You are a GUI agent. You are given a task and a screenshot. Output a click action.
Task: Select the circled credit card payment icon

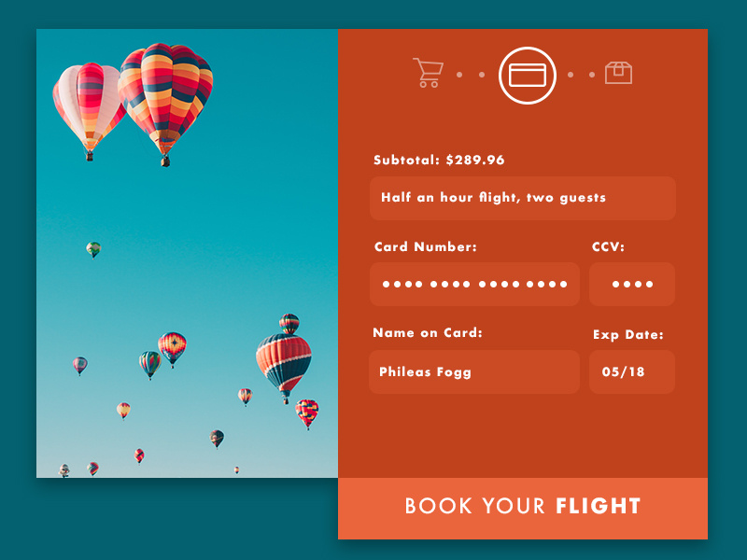(x=528, y=75)
